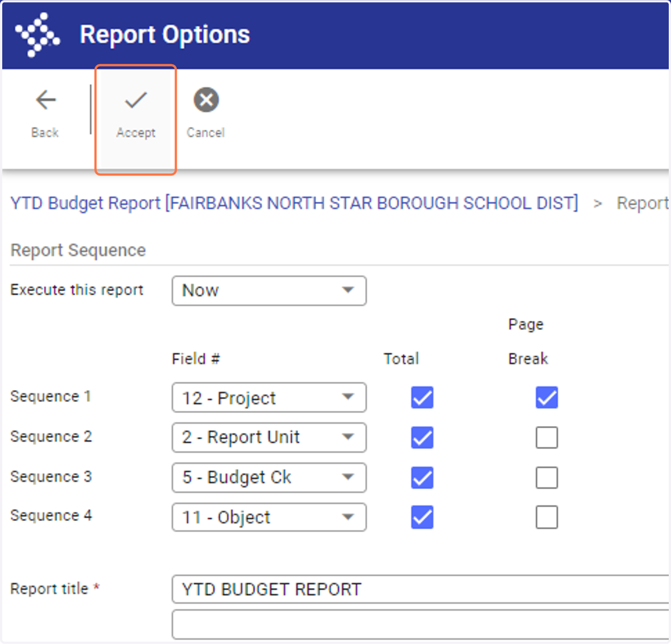Click the Report title input field
The image size is (671, 644).
pos(420,589)
